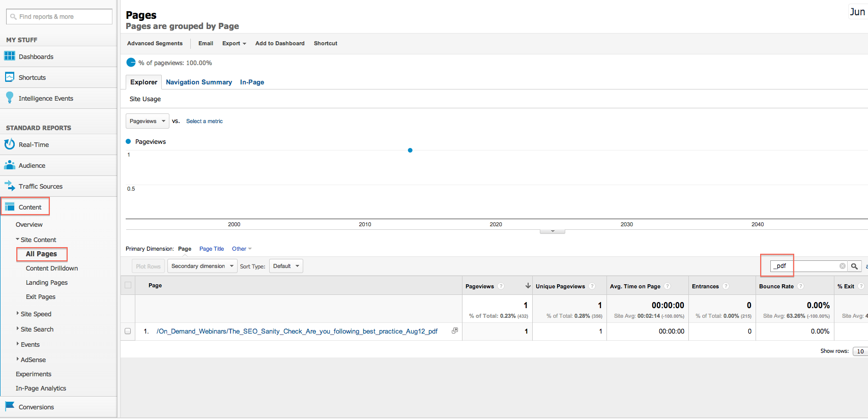Open the Pageviews metric dropdown
This screenshot has width=868, height=419.
pyautogui.click(x=147, y=121)
